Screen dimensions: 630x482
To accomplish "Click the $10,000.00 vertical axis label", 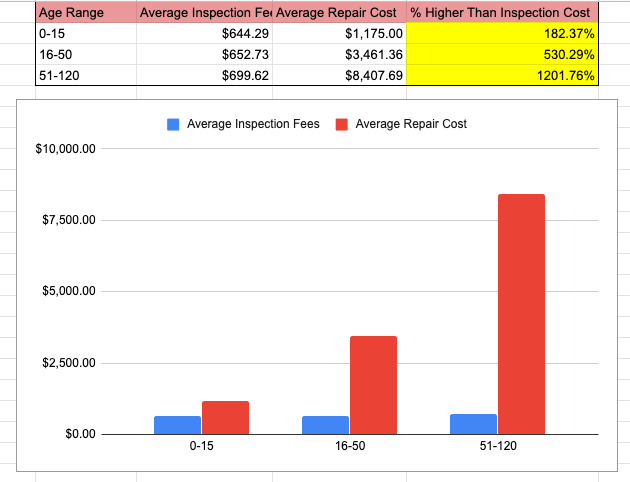I will 65,149.
